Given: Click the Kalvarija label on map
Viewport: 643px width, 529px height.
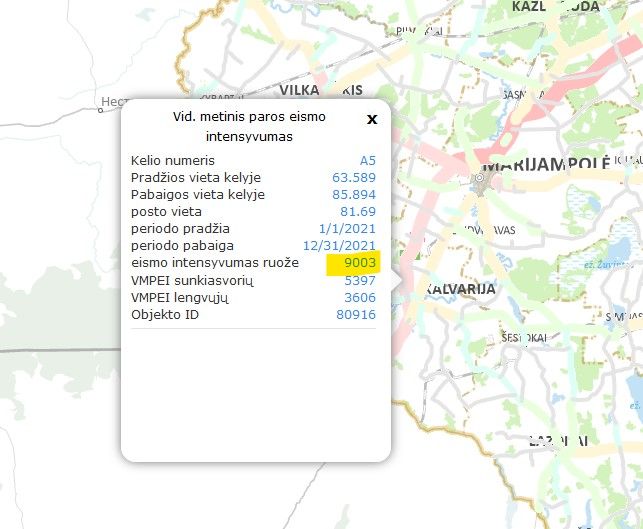Looking at the screenshot, I should coord(460,289).
